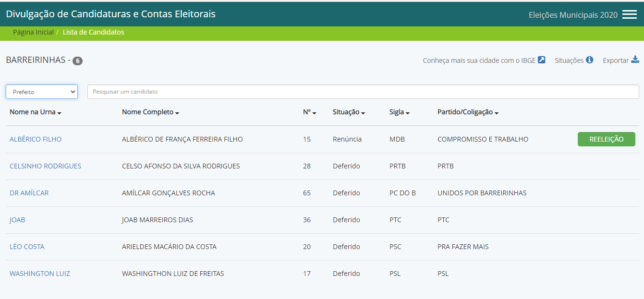Click the IBGE external link icon
The image size is (644, 299).
click(541, 60)
